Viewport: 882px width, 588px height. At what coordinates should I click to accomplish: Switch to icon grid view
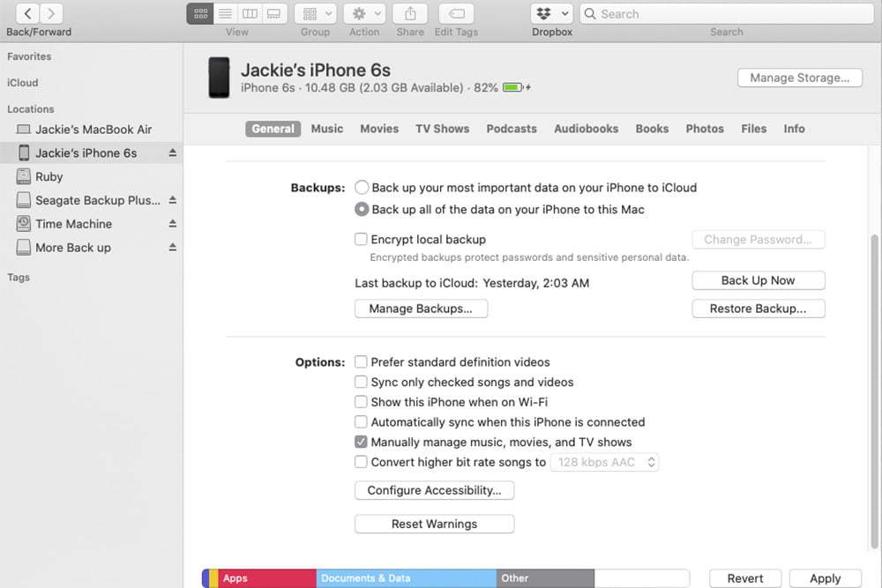coord(200,13)
